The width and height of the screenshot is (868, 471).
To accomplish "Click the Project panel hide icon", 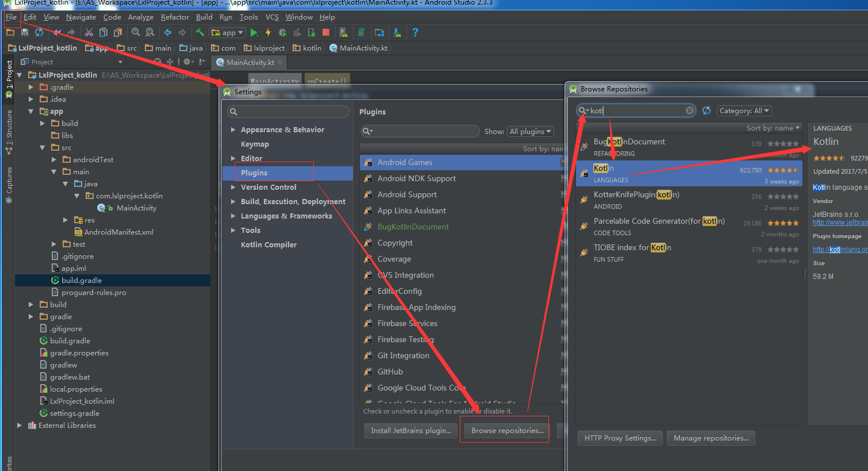I will 202,62.
